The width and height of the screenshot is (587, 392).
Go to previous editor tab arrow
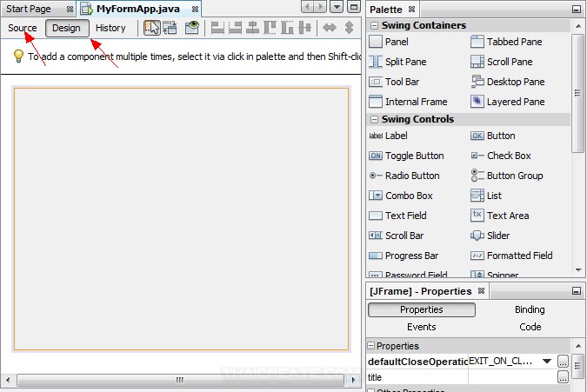coord(307,7)
